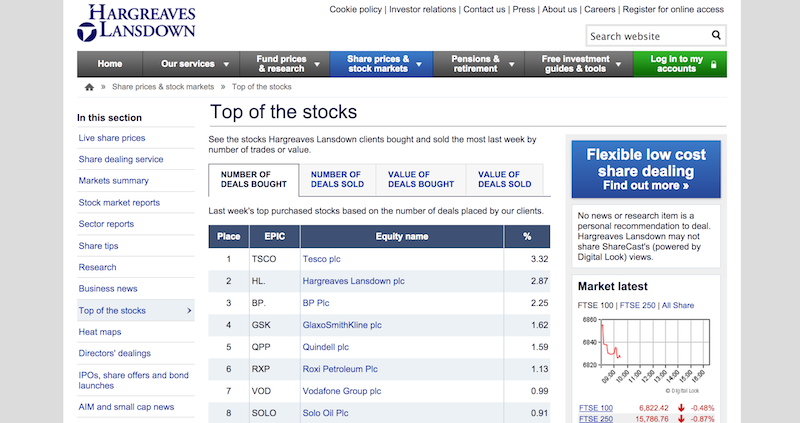800x423 pixels.
Task: Expand the Our services dropdown arrow
Action: pos(227,64)
